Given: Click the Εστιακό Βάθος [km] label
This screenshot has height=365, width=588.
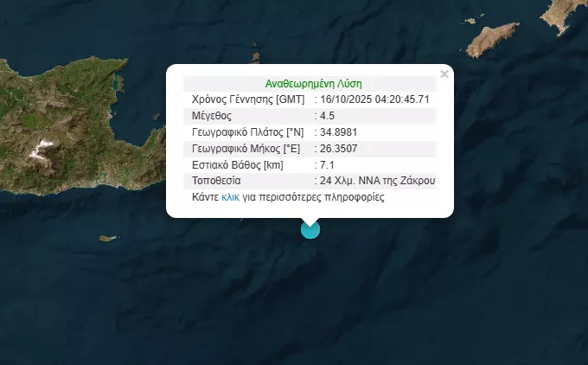Looking at the screenshot, I should pyautogui.click(x=238, y=164).
